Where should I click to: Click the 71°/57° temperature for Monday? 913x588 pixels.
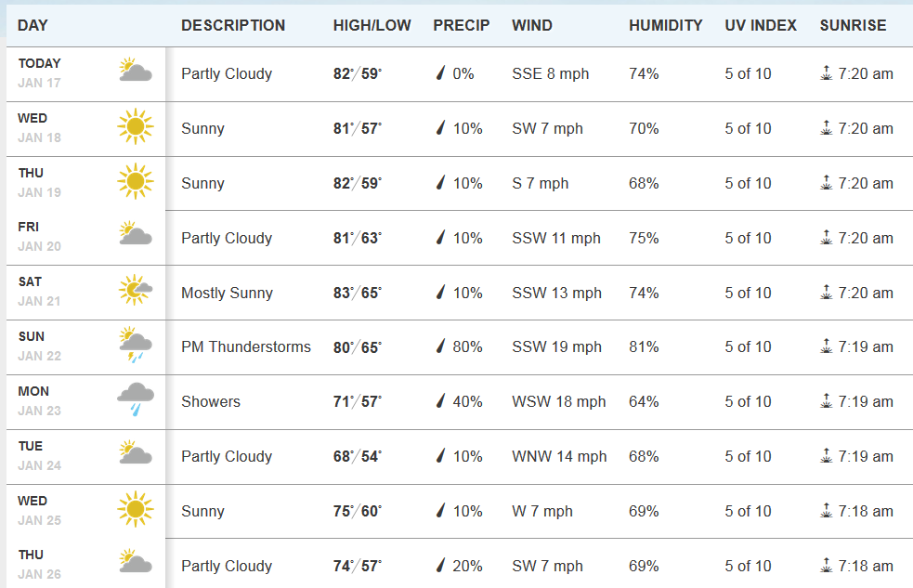click(x=358, y=402)
